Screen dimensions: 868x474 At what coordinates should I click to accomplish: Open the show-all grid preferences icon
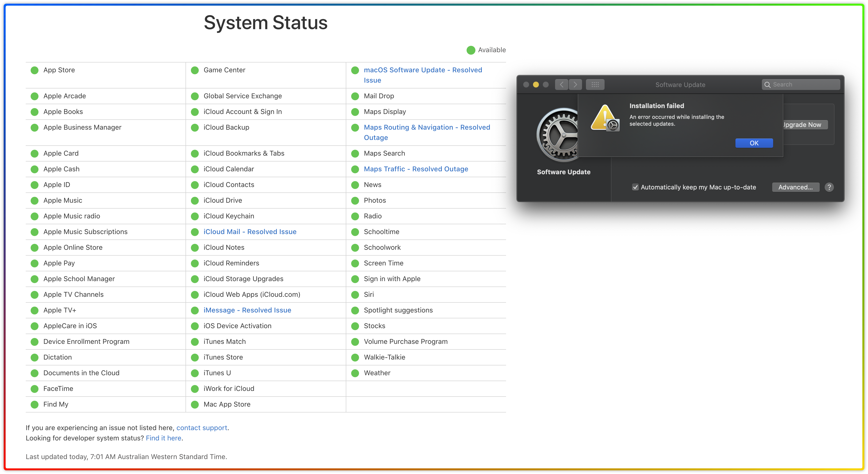[x=595, y=85]
